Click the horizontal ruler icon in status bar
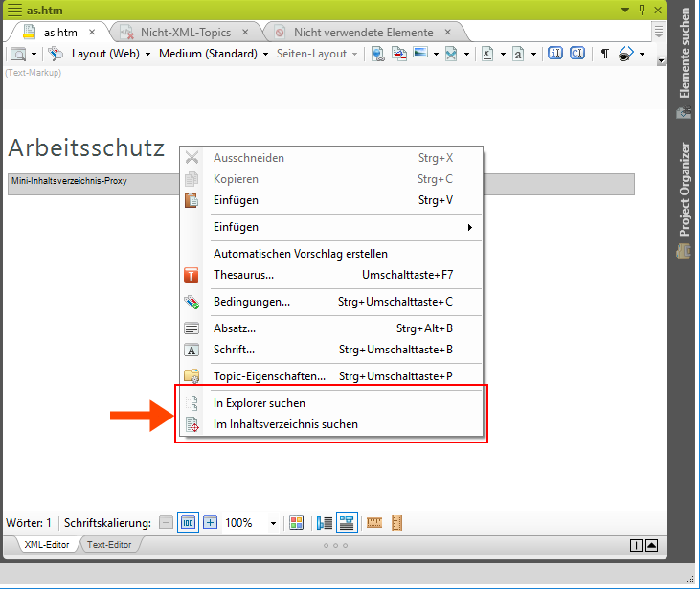Screen dimensions: 700x589 point(374,523)
